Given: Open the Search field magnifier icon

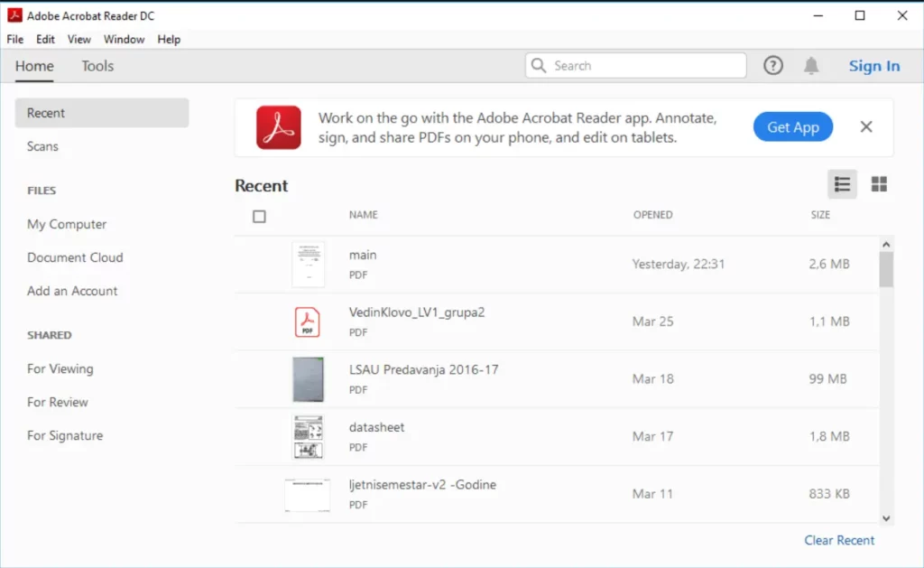Looking at the screenshot, I should click(539, 65).
